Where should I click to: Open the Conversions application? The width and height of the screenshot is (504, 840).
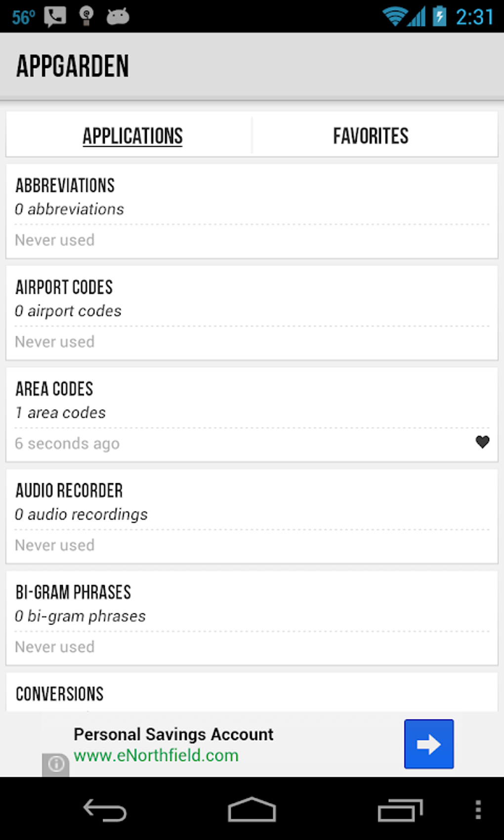coord(252,693)
